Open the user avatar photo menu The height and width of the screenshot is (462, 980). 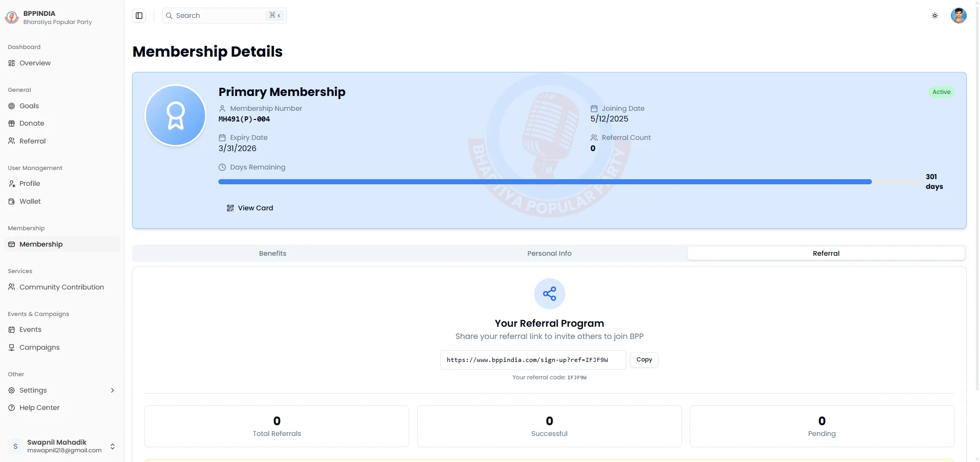(x=959, y=15)
